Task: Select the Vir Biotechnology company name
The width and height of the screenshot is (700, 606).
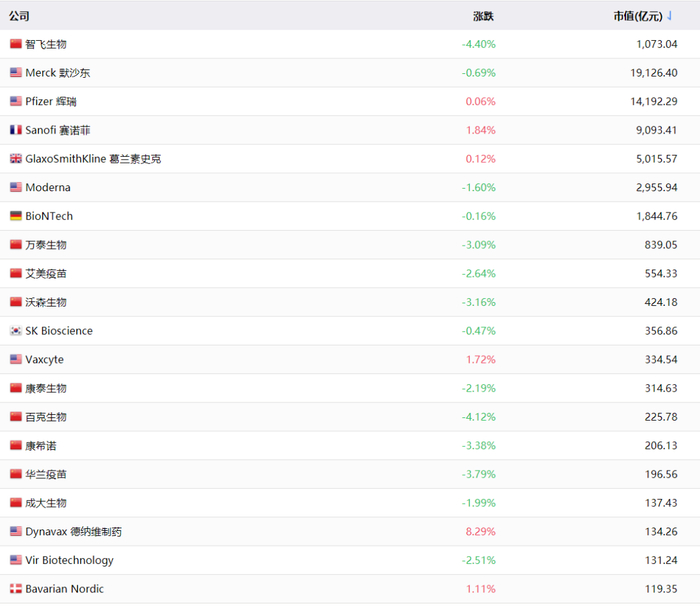Action: pos(70,560)
